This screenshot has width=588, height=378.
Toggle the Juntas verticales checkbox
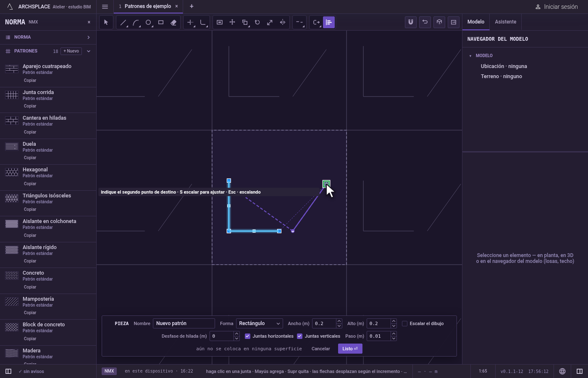pyautogui.click(x=299, y=336)
